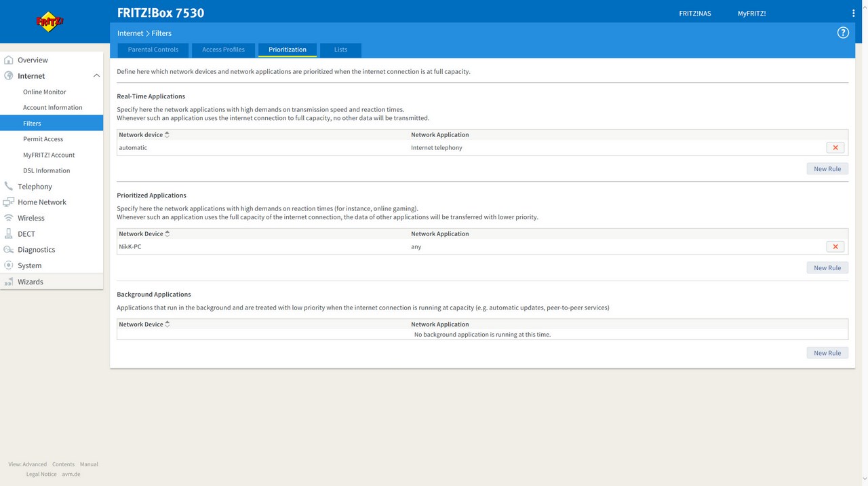This screenshot has width=868, height=486.
Task: Click the FRITZ! logo
Action: tap(50, 22)
